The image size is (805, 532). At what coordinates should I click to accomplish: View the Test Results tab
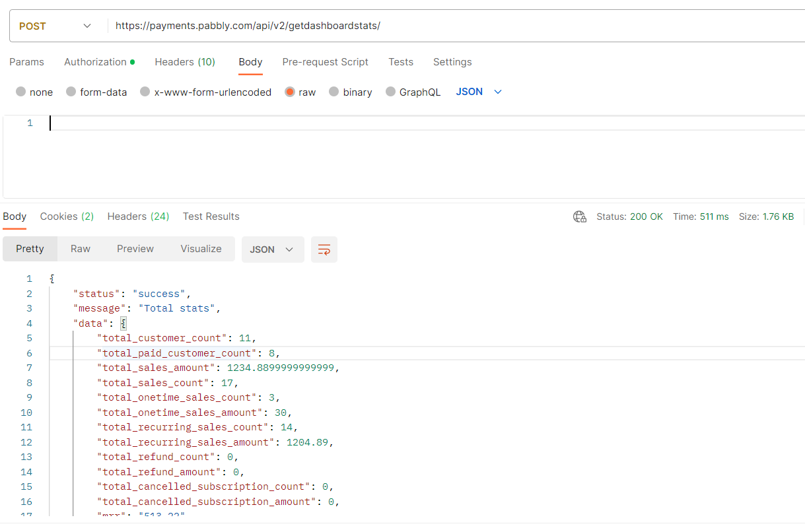point(211,216)
